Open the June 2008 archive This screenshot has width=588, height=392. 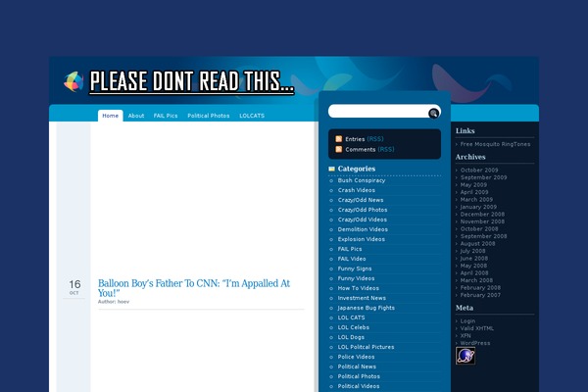click(474, 258)
